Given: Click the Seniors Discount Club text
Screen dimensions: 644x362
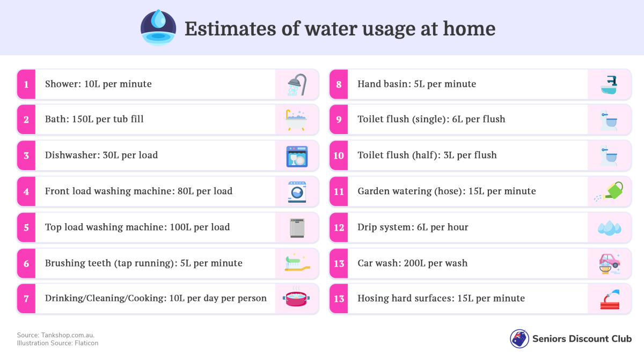Looking at the screenshot, I should 582,339.
